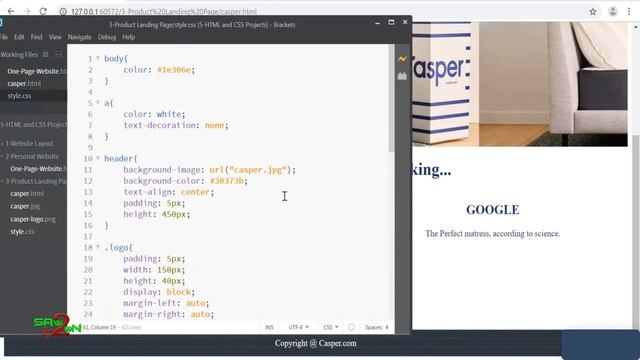The image size is (640, 360).
Task: Bookmark this page with the star icon
Action: [593, 12]
